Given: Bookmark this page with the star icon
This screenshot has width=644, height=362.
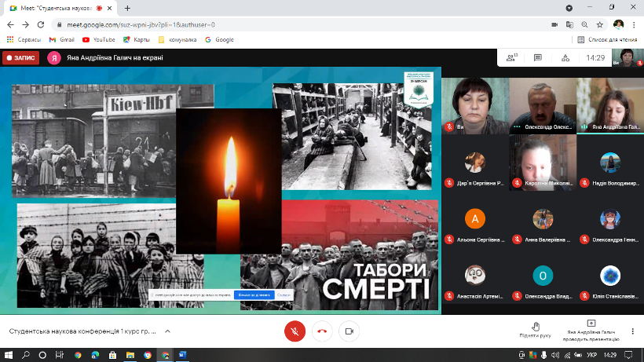Looking at the screenshot, I should tap(599, 24).
